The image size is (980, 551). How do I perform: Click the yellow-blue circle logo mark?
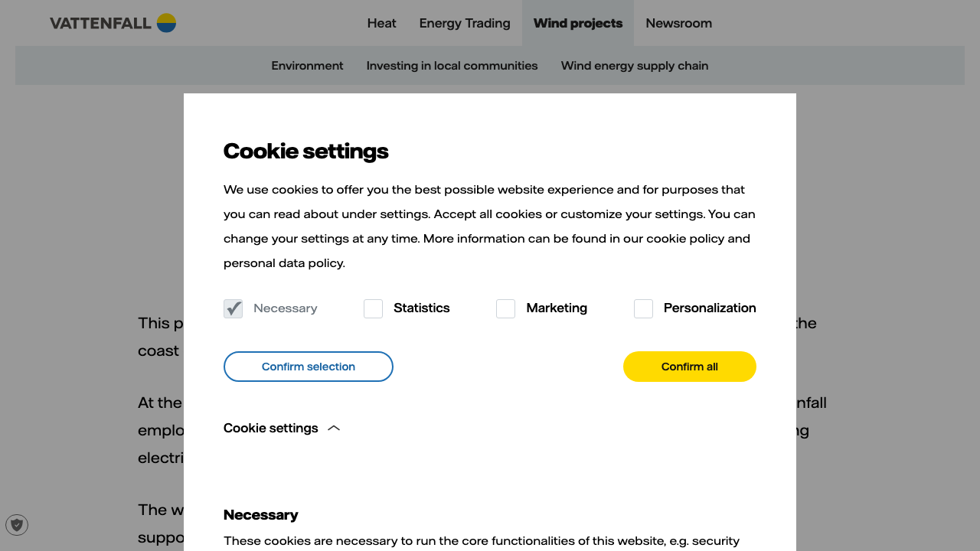pos(165,23)
